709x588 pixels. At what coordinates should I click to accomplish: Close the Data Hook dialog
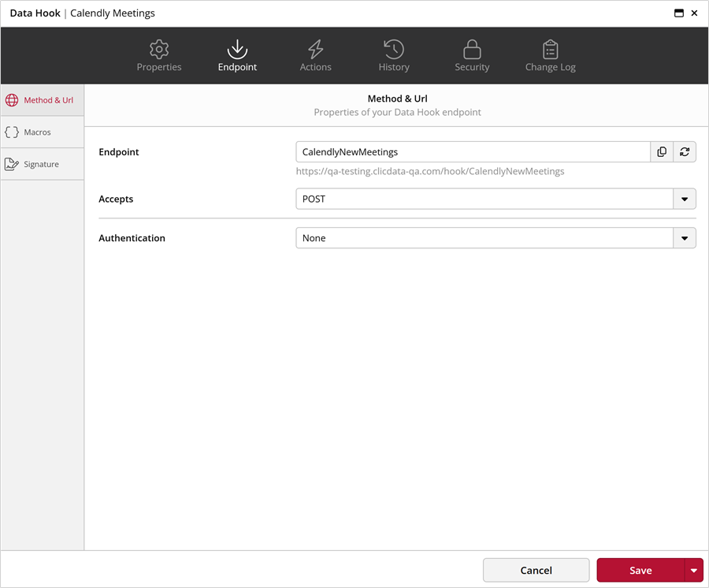(695, 13)
